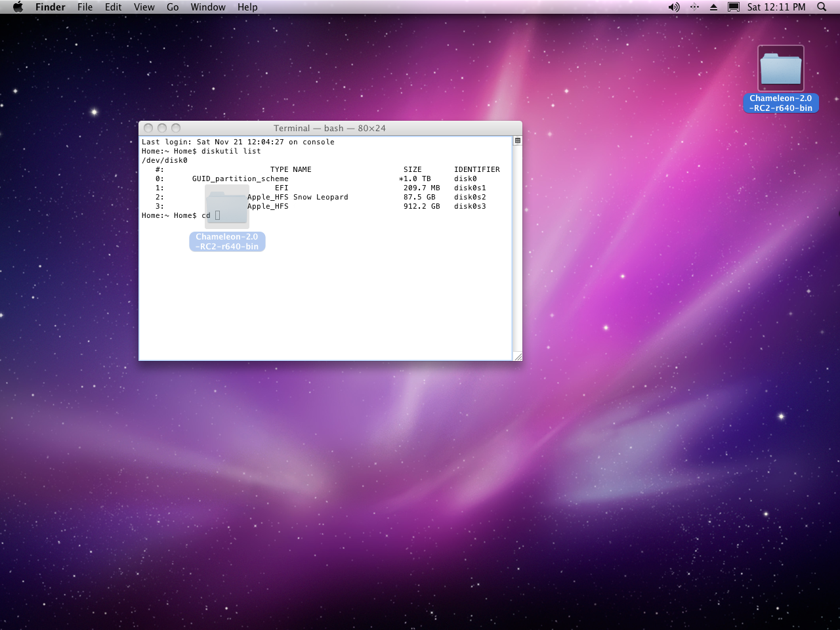
Task: Close the Terminal window
Action: pos(148,128)
